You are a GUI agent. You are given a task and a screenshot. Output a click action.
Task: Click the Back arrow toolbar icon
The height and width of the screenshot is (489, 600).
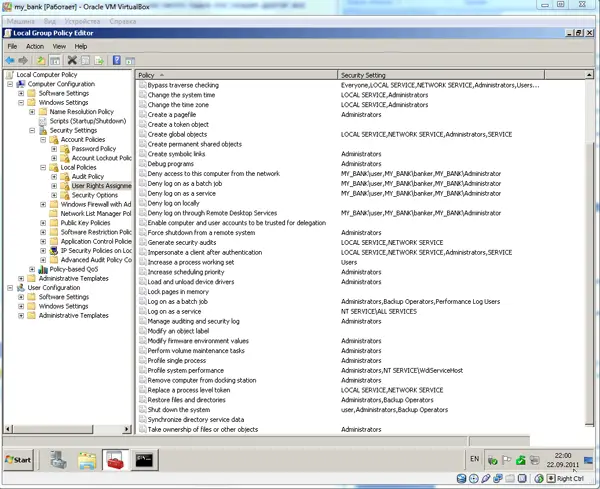click(x=10, y=60)
